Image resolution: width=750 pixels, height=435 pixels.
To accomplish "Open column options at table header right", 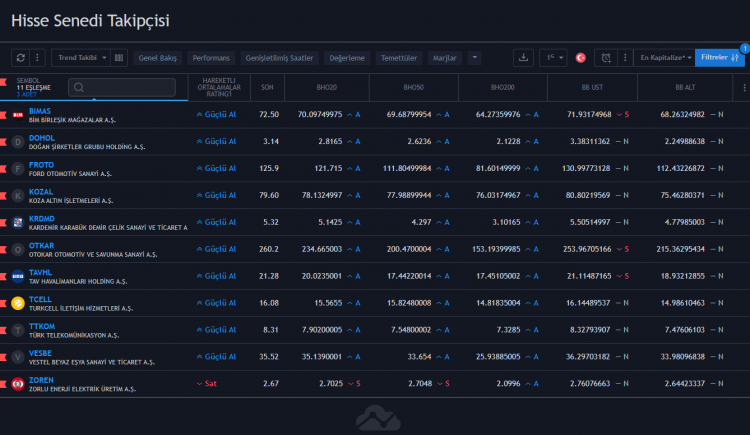I will point(744,88).
